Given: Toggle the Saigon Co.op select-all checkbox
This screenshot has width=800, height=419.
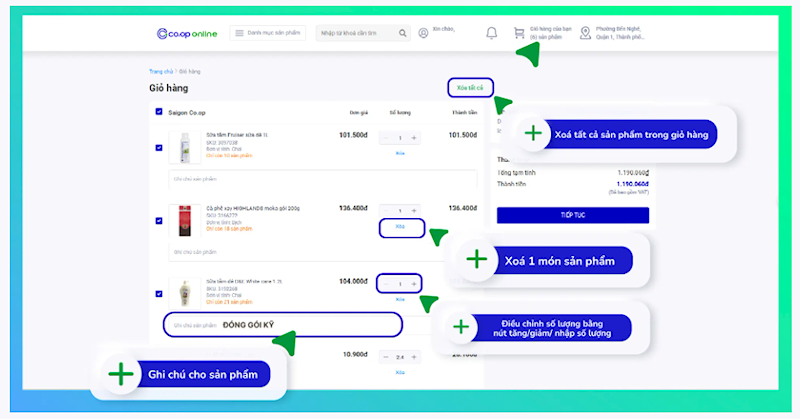Looking at the screenshot, I should [159, 112].
